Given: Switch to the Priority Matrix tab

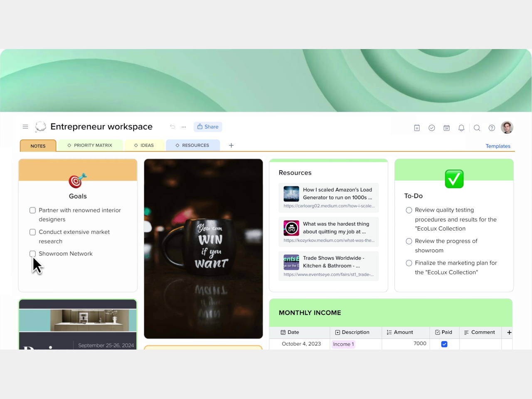Looking at the screenshot, I should click(x=90, y=145).
